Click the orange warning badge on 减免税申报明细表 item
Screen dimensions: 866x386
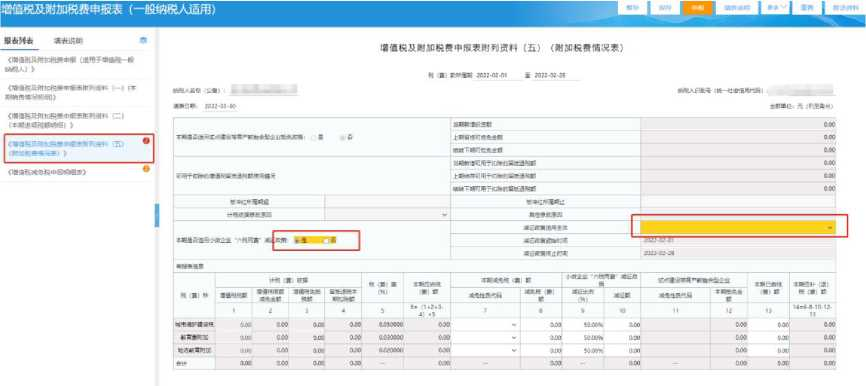coord(146,169)
